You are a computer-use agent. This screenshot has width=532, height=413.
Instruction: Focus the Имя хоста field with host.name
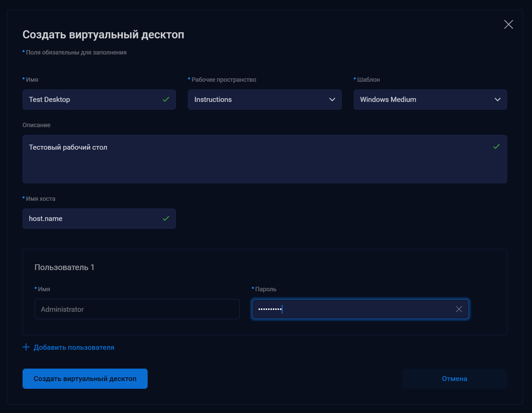(91, 219)
